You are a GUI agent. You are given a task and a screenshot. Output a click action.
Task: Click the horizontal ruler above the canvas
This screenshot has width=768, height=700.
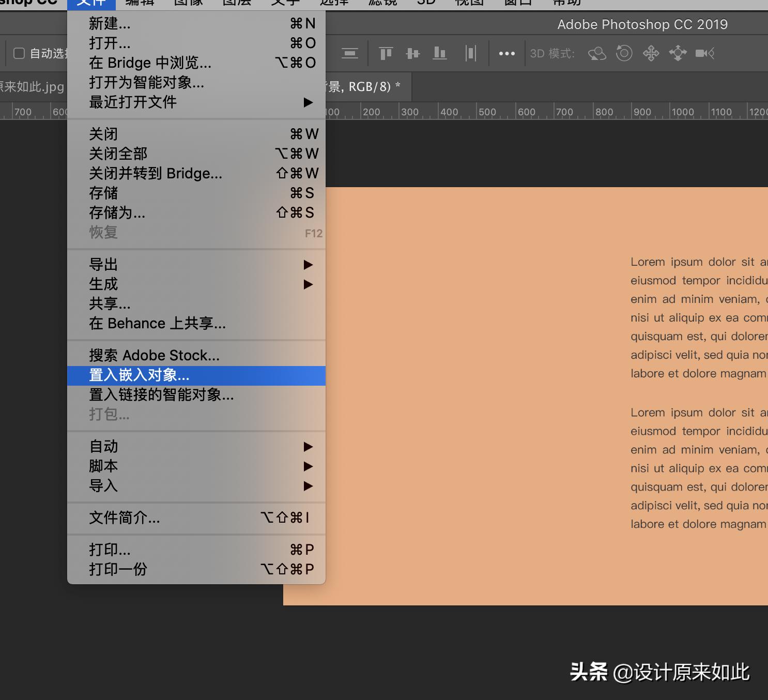coord(517,111)
